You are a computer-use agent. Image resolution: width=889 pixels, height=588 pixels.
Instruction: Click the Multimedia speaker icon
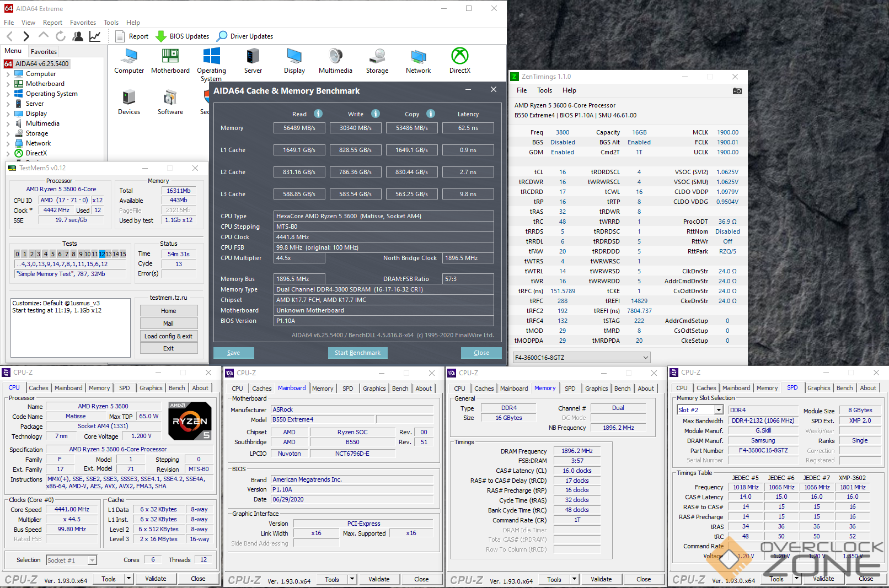(x=335, y=57)
